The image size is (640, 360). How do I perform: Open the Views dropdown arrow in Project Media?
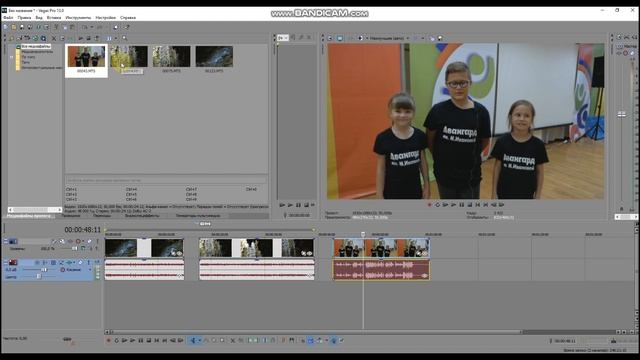coord(116,38)
